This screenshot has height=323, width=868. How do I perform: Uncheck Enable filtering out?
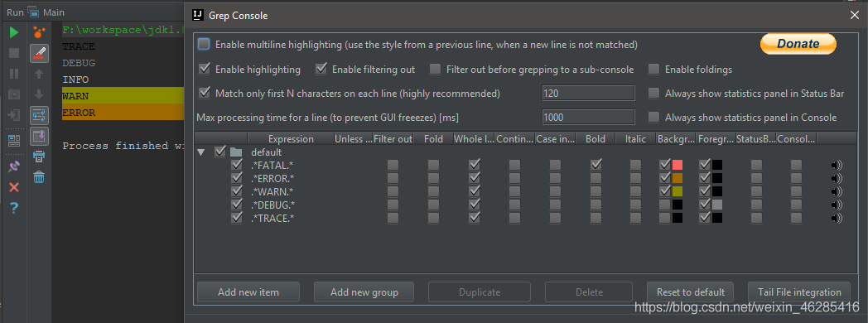pyautogui.click(x=321, y=69)
